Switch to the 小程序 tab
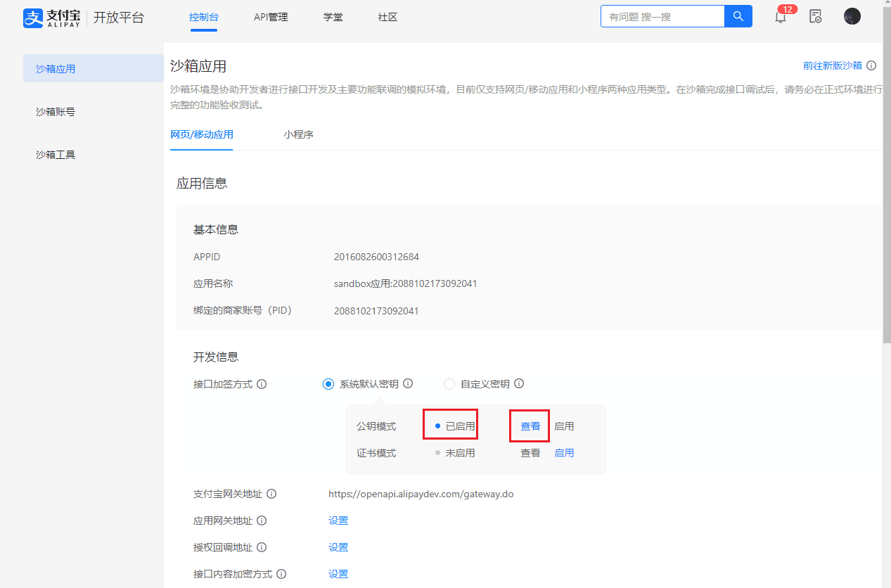 coord(299,134)
